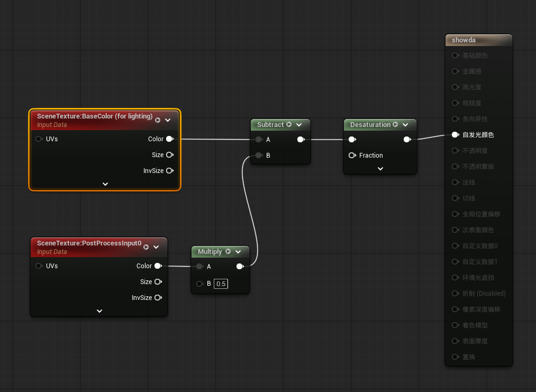Screen dimensions: 536x392
Task: Click 不透明度 pin on showda node
Action: pos(456,150)
